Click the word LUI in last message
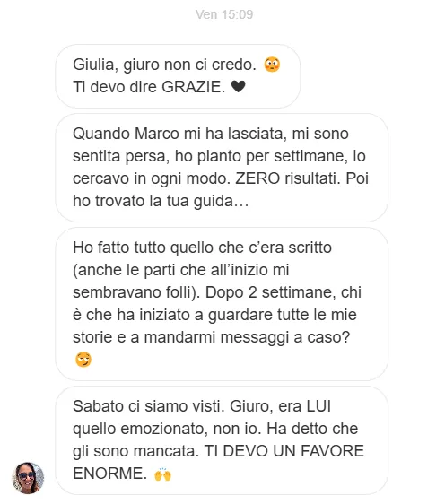Image resolution: width=445 pixels, height=504 pixels. click(x=318, y=406)
